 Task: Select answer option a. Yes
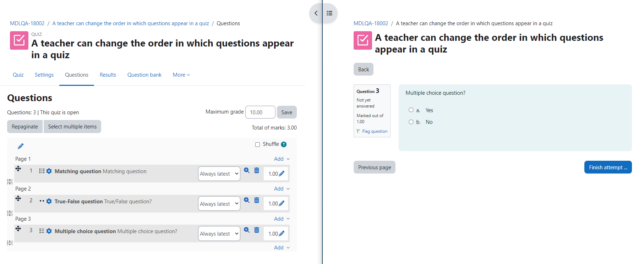click(411, 110)
